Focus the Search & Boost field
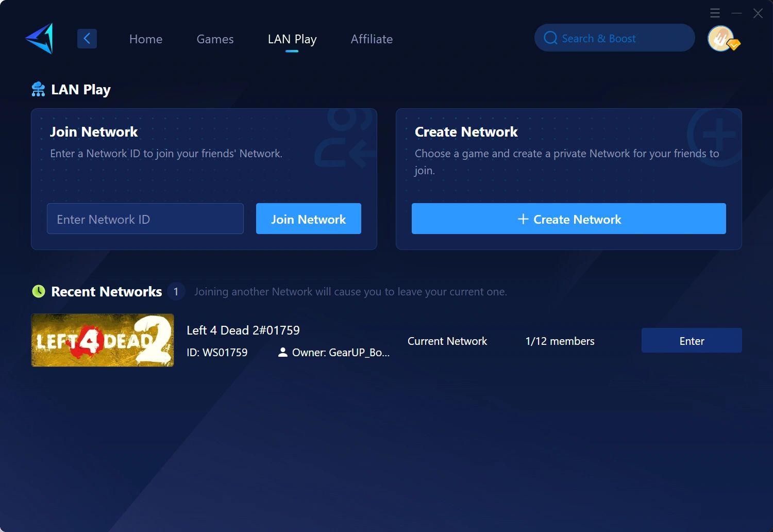Viewport: 773px width, 532px height. [615, 38]
